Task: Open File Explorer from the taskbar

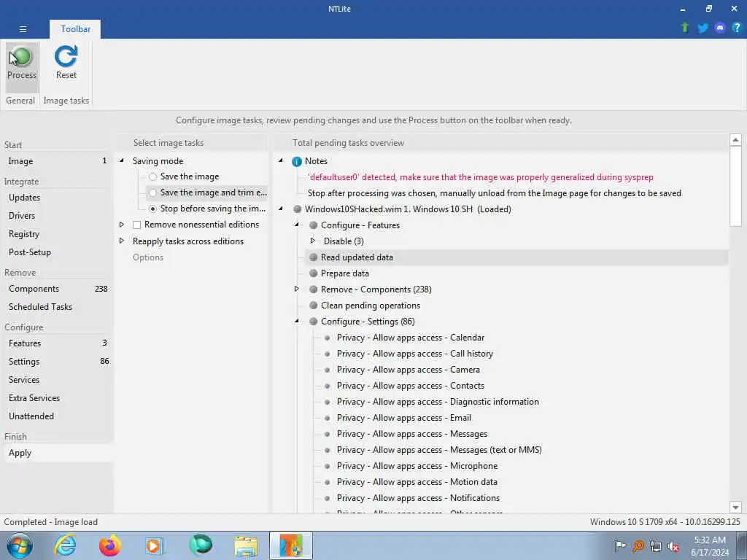Action: coord(246,545)
